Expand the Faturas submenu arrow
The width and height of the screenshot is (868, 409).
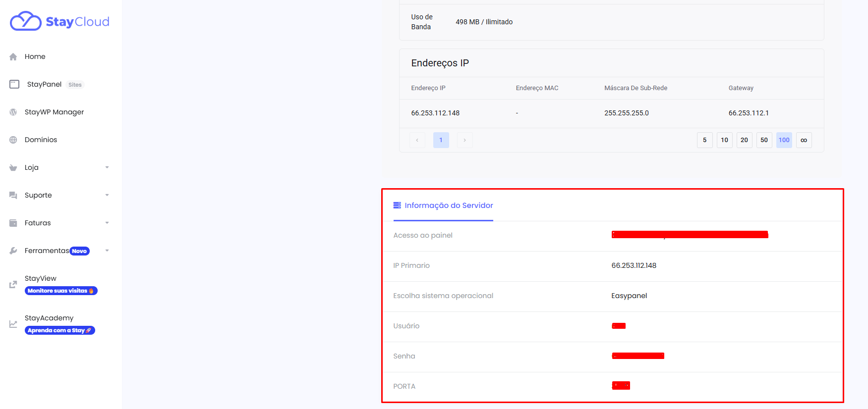[x=107, y=223]
